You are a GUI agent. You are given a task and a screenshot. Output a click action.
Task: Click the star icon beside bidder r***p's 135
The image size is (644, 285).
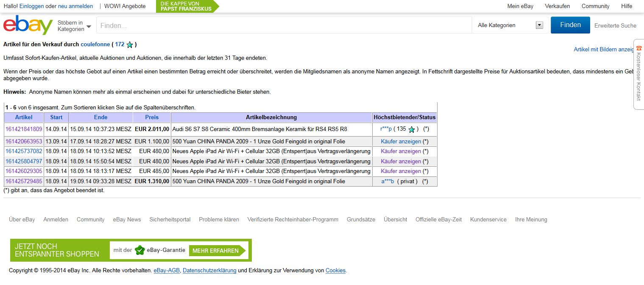click(x=411, y=129)
